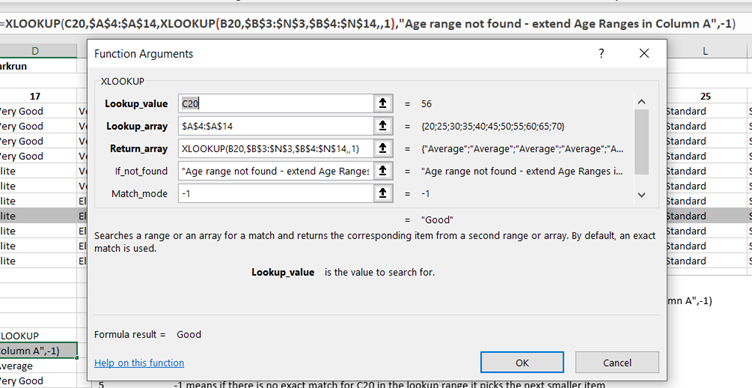
Task: Close the Function Arguments dialog
Action: click(644, 53)
